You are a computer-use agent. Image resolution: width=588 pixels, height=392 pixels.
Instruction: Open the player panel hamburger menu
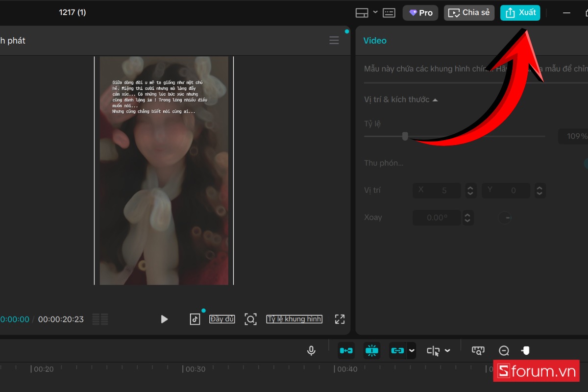(334, 41)
